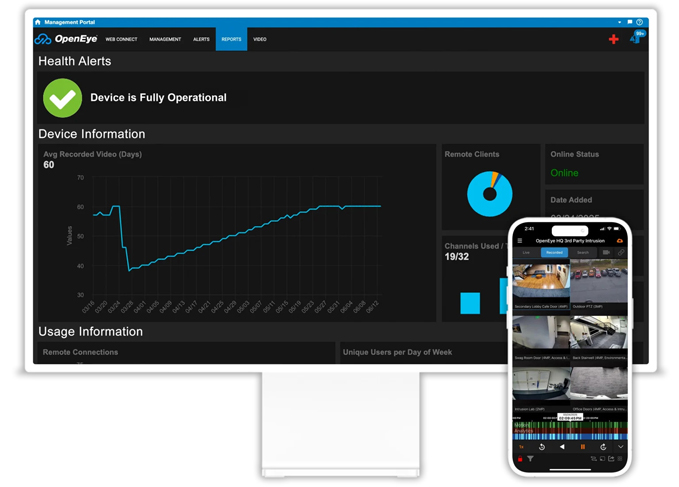
Task: Open Outdoor PTZ camera thumbnail
Action: [x=599, y=283]
